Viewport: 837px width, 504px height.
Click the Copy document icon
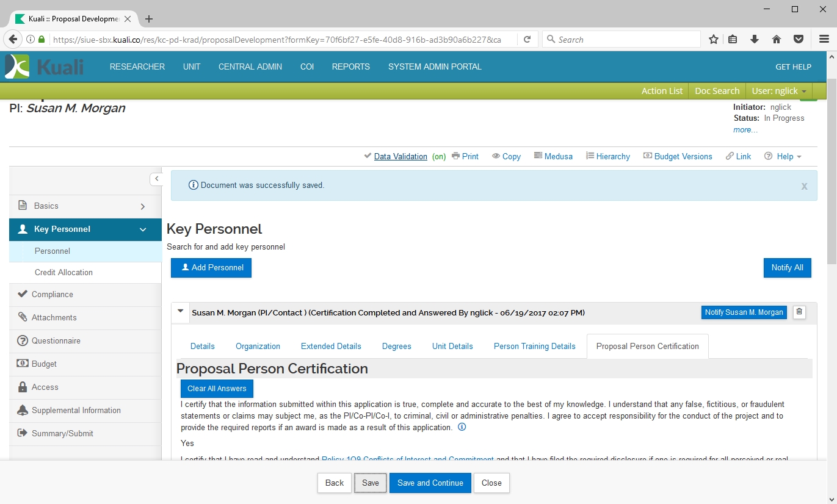point(506,156)
